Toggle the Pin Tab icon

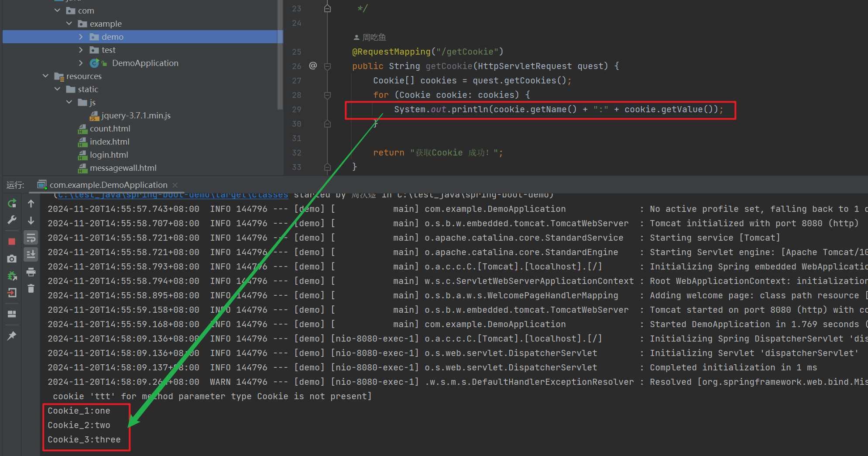point(12,335)
